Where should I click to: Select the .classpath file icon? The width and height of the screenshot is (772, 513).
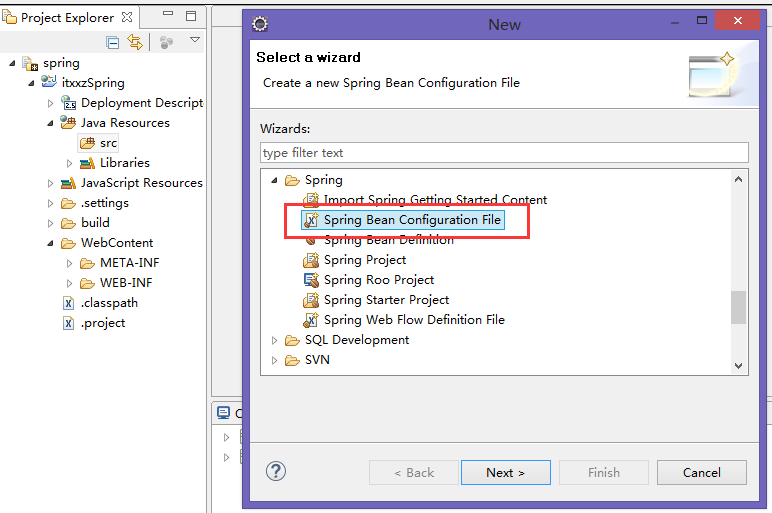coord(68,303)
